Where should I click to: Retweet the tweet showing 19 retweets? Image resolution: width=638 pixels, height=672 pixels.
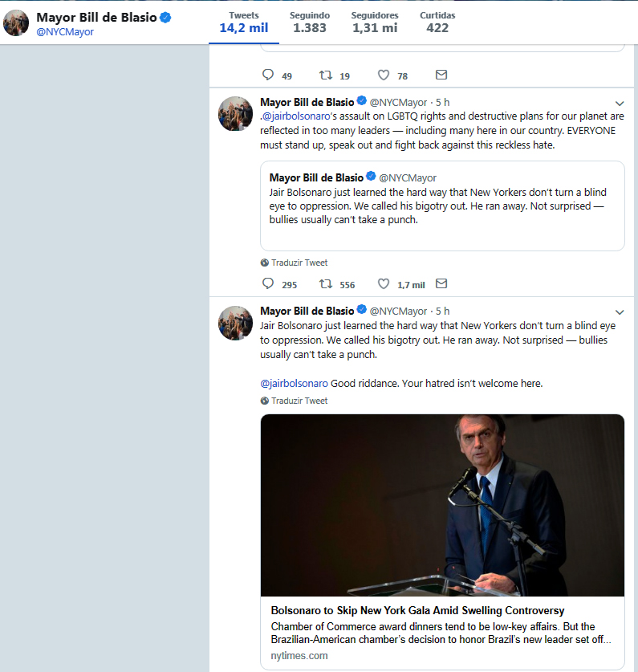(326, 75)
